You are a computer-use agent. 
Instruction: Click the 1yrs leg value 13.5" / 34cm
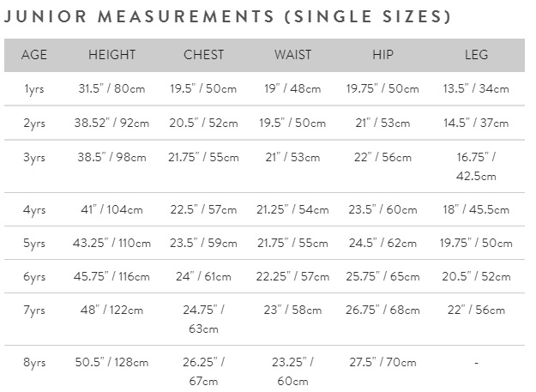pyautogui.click(x=476, y=89)
